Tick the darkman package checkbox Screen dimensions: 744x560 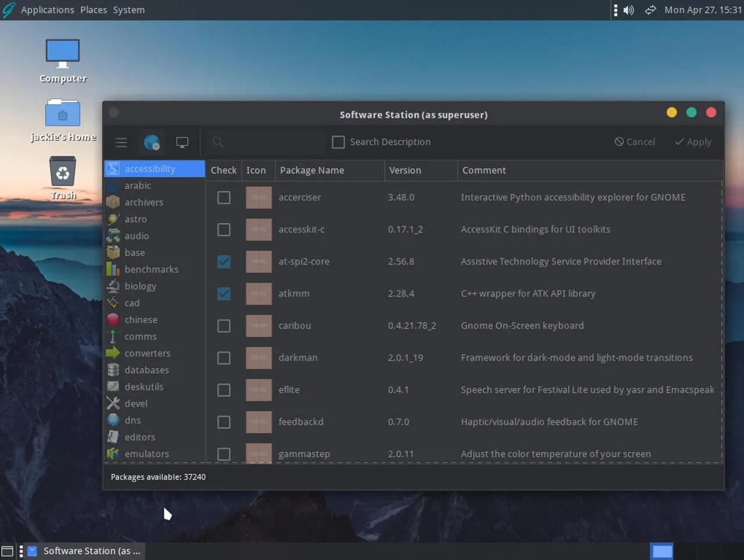[224, 358]
